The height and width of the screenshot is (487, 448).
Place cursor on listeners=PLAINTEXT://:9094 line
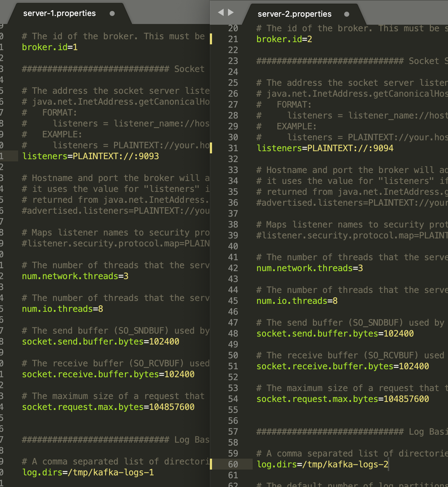325,148
